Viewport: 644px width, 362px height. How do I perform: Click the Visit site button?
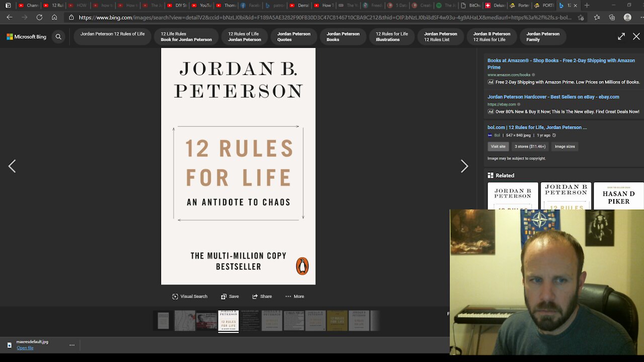(x=498, y=146)
